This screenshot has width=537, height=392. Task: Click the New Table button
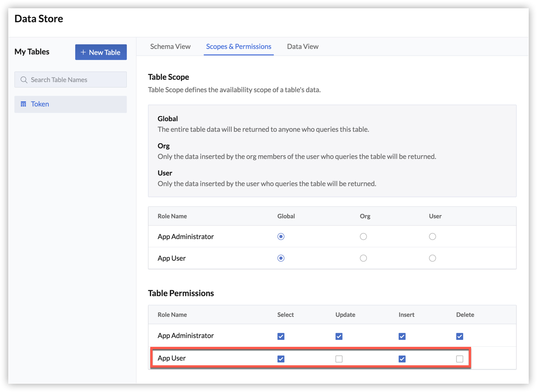101,52
